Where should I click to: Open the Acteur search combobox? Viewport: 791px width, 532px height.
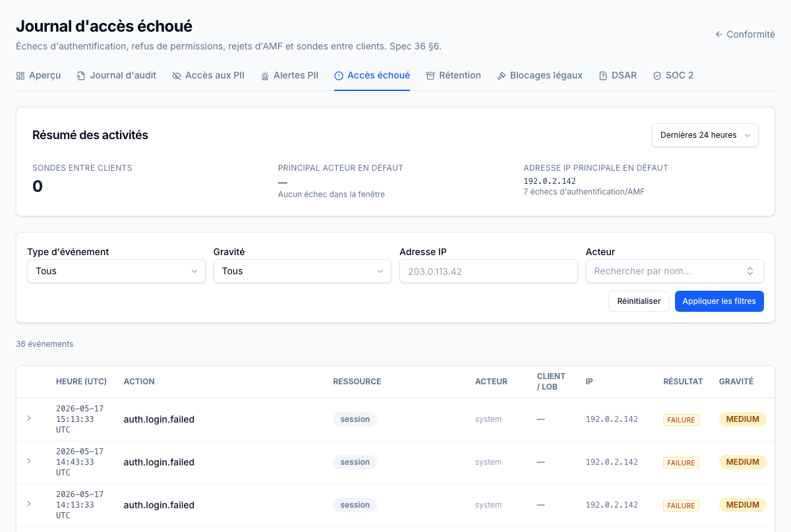pos(675,271)
